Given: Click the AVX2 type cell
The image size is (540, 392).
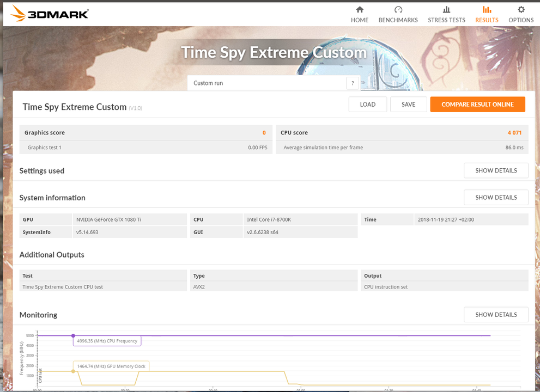Looking at the screenshot, I should pyautogui.click(x=274, y=287).
